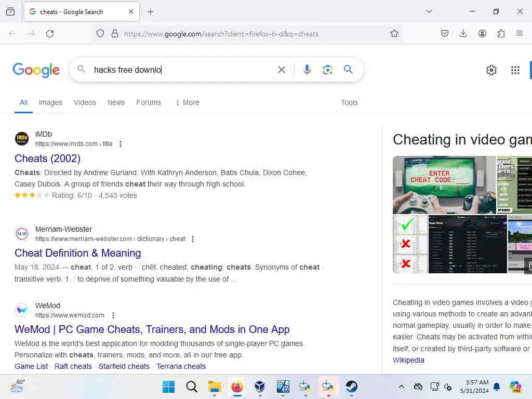This screenshot has width=532, height=399.
Task: Show hidden system tray icons
Action: coord(402,387)
